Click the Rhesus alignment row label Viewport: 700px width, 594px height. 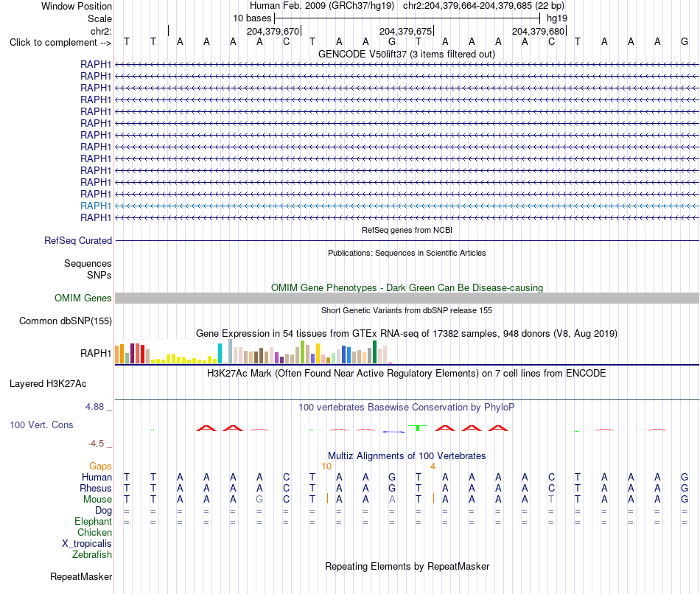96,488
